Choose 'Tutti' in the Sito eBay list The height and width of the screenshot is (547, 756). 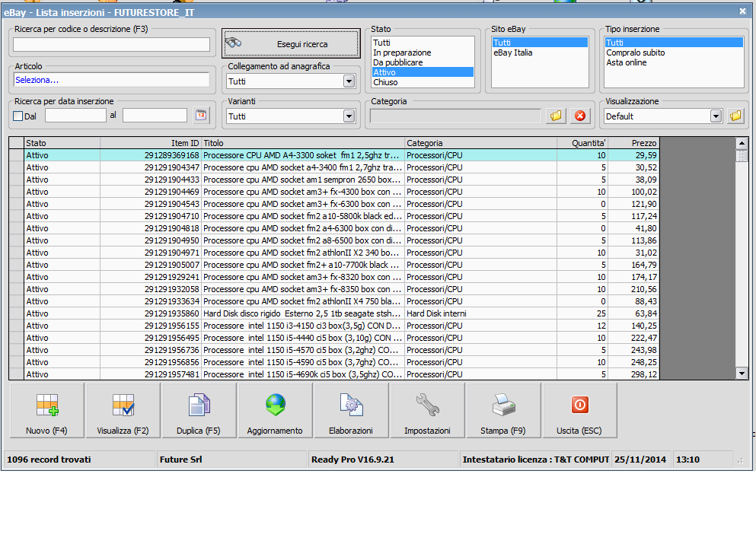tap(540, 43)
